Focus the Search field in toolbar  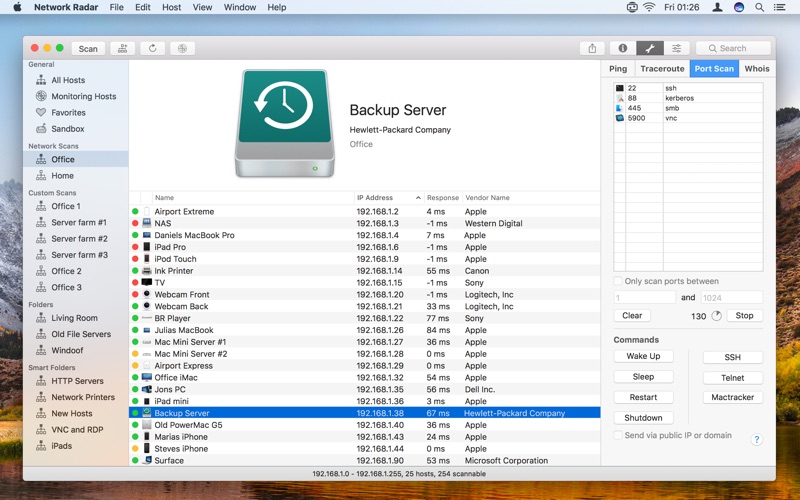point(735,48)
